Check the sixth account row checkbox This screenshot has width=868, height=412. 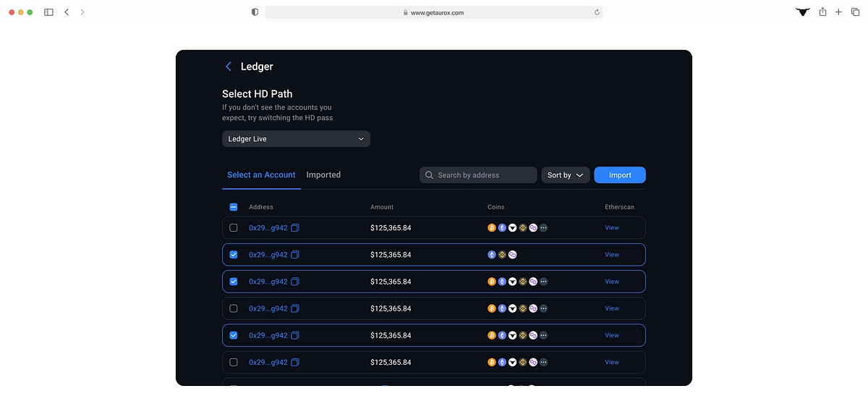(x=234, y=362)
